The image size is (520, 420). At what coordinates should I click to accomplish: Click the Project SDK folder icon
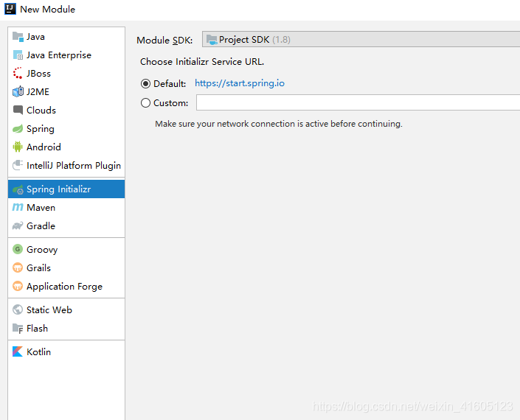[212, 40]
